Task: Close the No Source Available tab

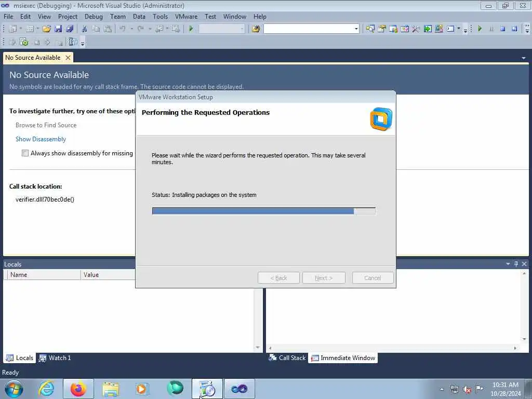Action: click(x=68, y=58)
